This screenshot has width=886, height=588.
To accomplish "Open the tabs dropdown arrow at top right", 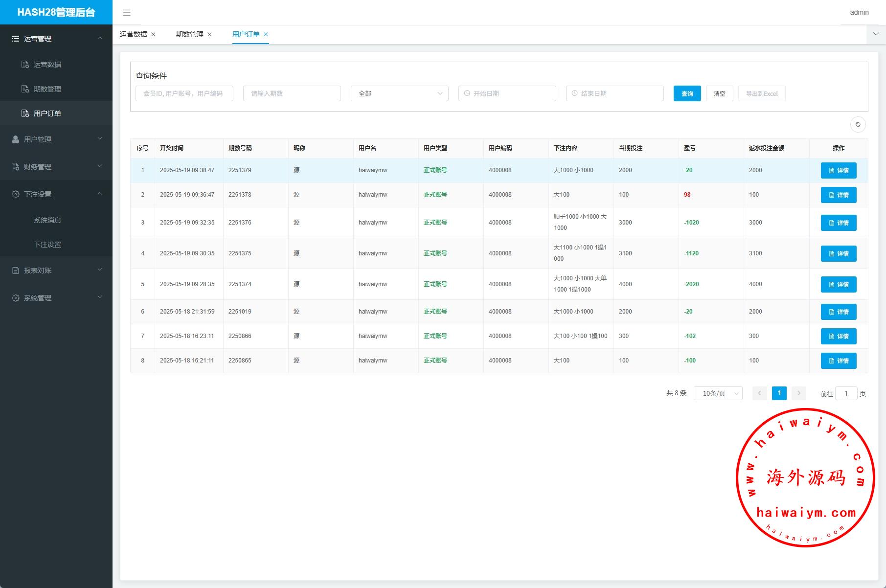I will click(876, 34).
